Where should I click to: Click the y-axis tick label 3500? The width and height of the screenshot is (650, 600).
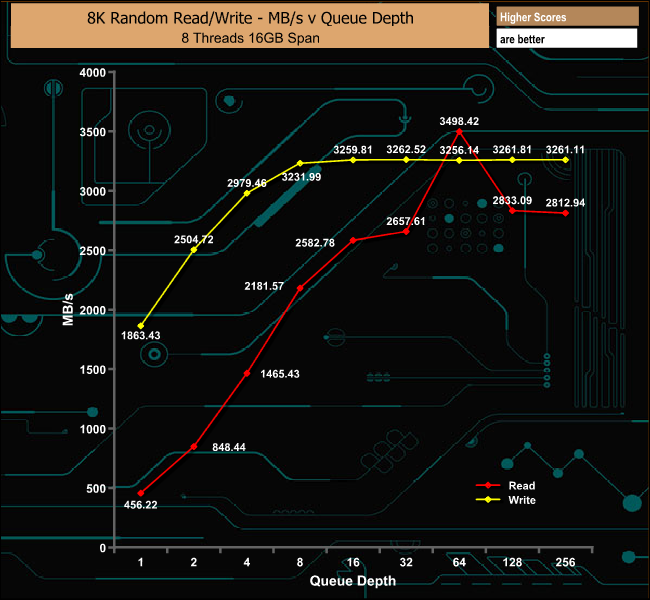pyautogui.click(x=93, y=132)
